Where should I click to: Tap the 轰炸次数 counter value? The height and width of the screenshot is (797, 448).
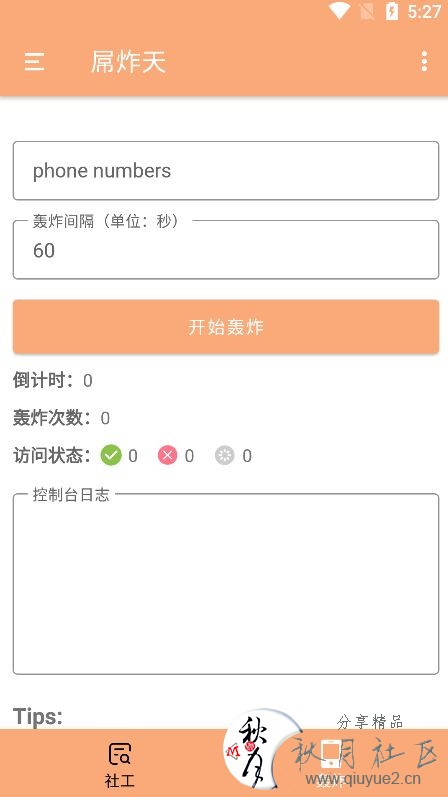click(x=105, y=418)
